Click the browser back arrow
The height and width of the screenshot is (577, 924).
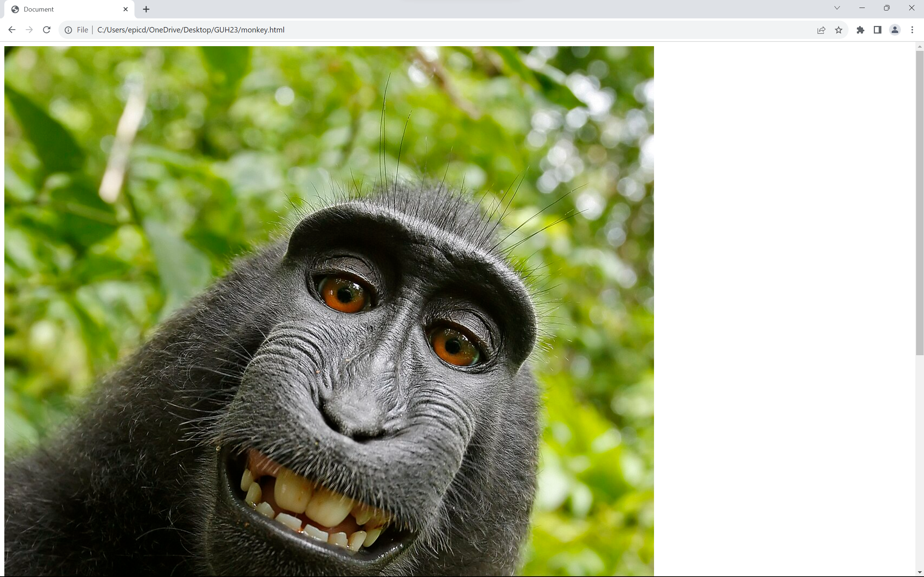(12, 30)
